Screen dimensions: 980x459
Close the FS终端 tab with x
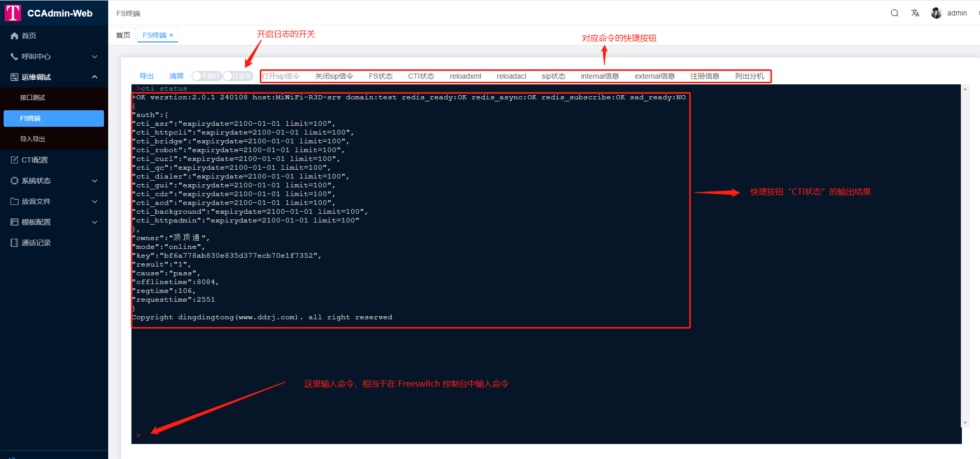tap(171, 35)
